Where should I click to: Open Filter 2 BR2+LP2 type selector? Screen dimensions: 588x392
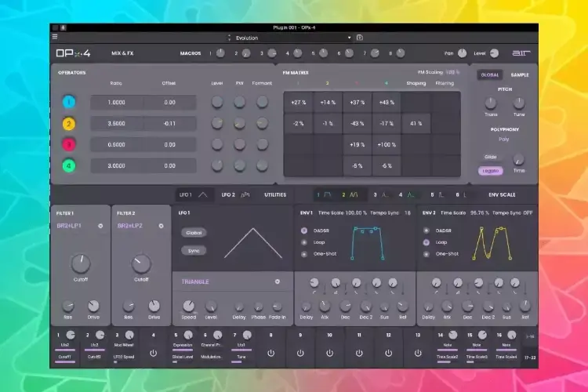(x=140, y=226)
